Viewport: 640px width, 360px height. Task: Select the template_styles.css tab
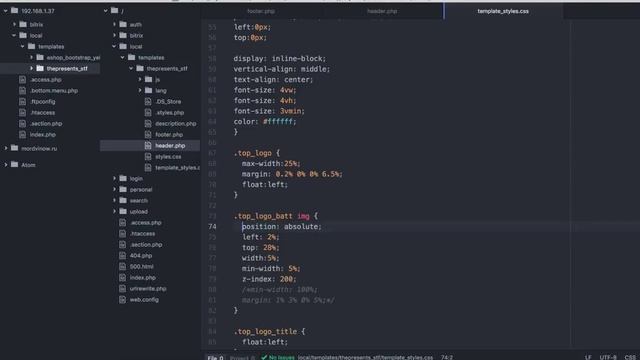pyautogui.click(x=503, y=11)
